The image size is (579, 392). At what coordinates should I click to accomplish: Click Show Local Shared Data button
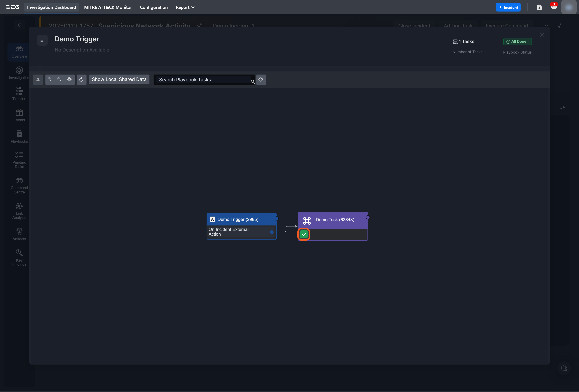(119, 79)
